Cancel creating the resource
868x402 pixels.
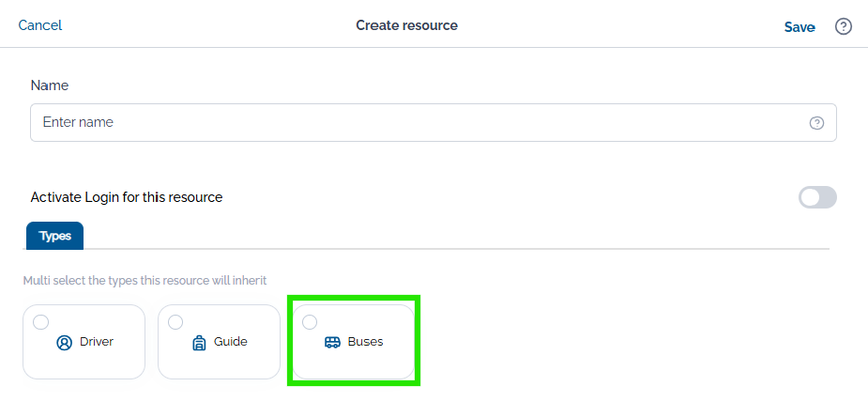tap(39, 25)
